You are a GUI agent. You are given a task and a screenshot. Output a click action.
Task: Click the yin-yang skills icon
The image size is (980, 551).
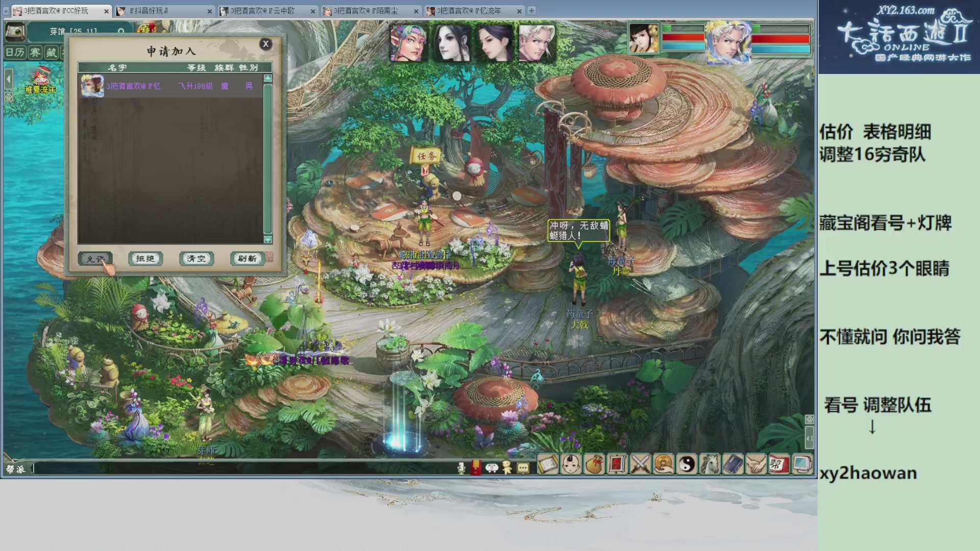tap(687, 465)
